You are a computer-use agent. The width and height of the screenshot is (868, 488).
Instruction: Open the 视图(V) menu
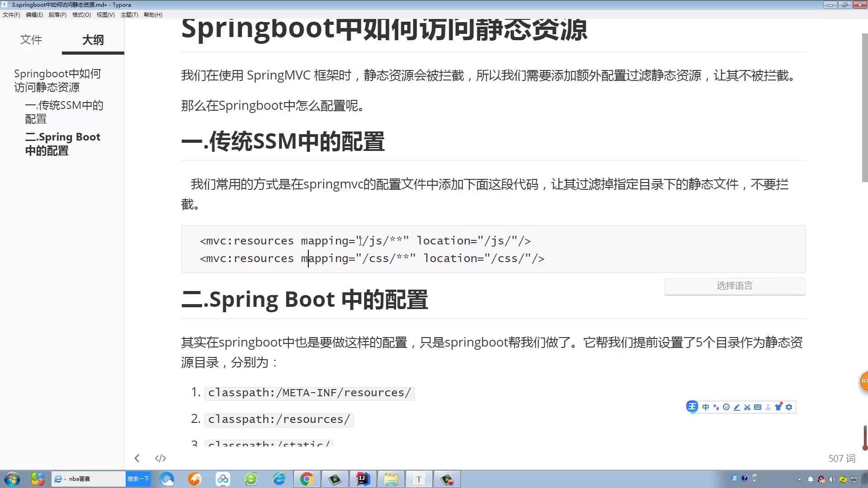click(105, 15)
